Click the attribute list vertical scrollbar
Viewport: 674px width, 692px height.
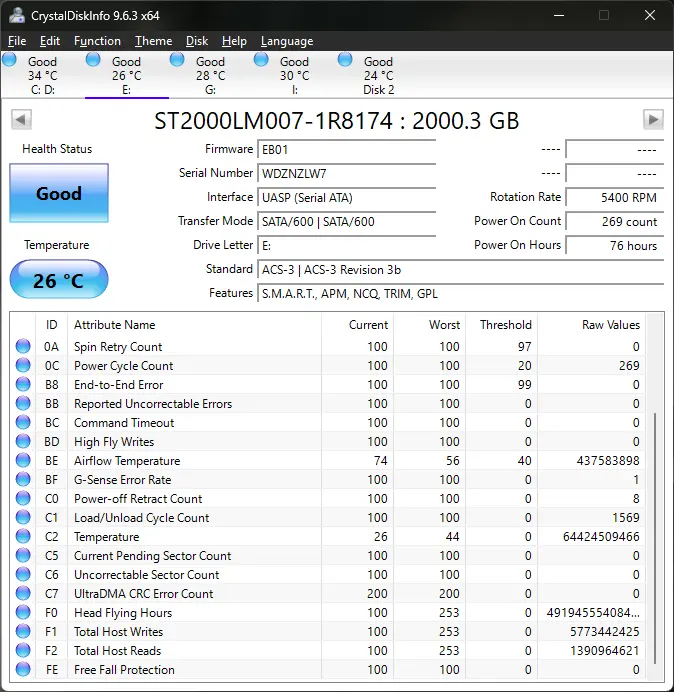point(655,538)
